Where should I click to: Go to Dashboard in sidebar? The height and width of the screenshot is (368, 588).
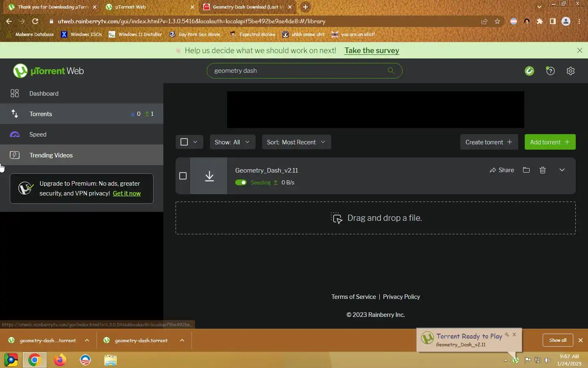click(82, 94)
